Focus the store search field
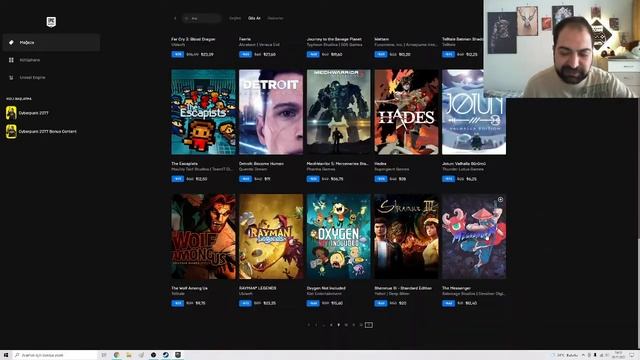 pos(202,18)
